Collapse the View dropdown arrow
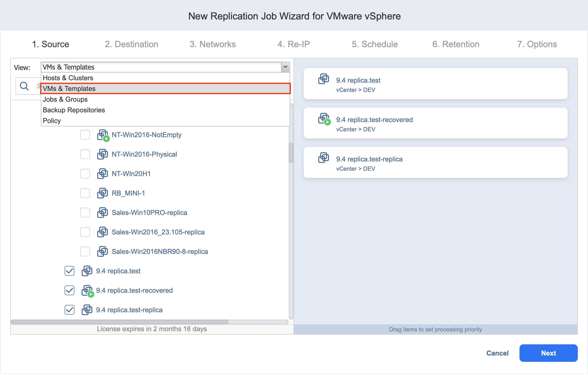This screenshot has width=588, height=374. click(285, 67)
